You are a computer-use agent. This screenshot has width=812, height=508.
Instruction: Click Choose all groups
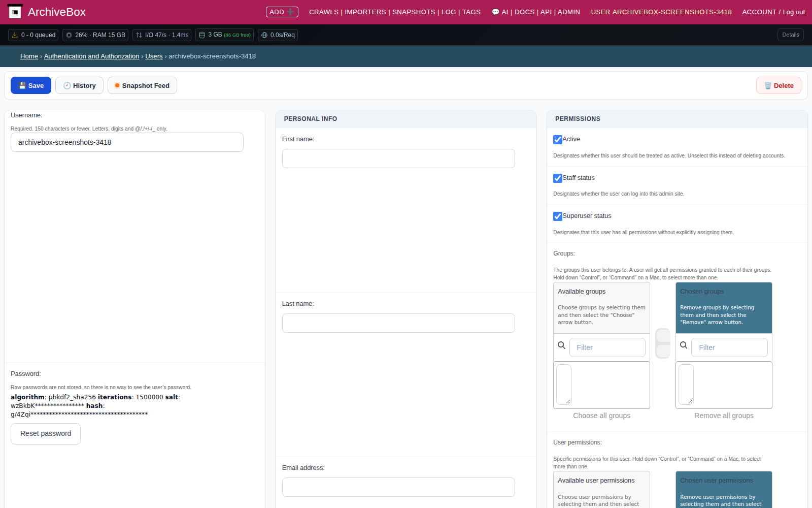tap(602, 416)
